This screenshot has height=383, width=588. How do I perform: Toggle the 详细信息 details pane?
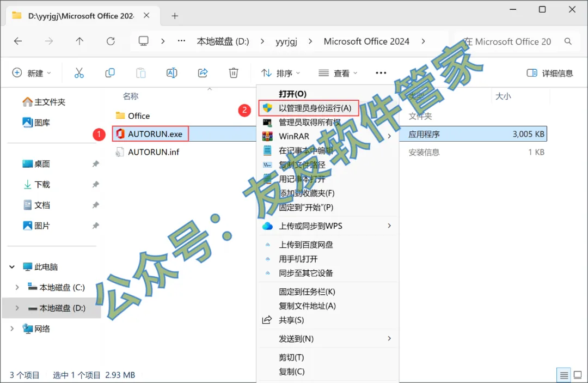coord(550,73)
